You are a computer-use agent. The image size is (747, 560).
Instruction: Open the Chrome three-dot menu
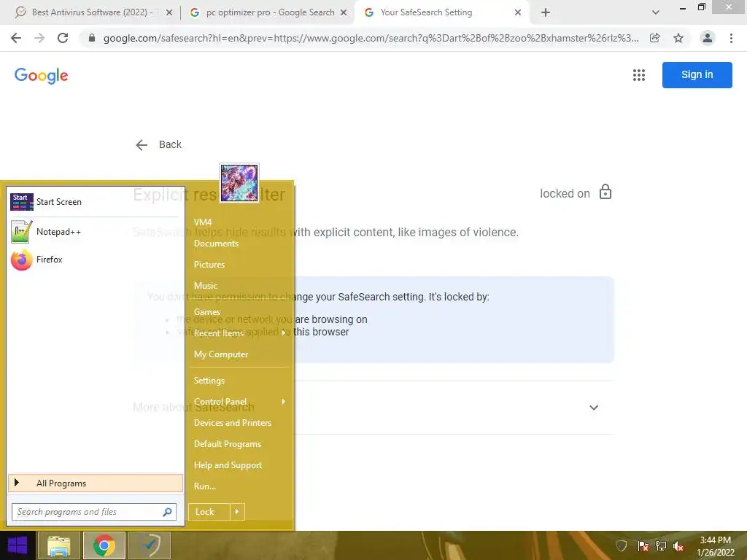tap(731, 38)
